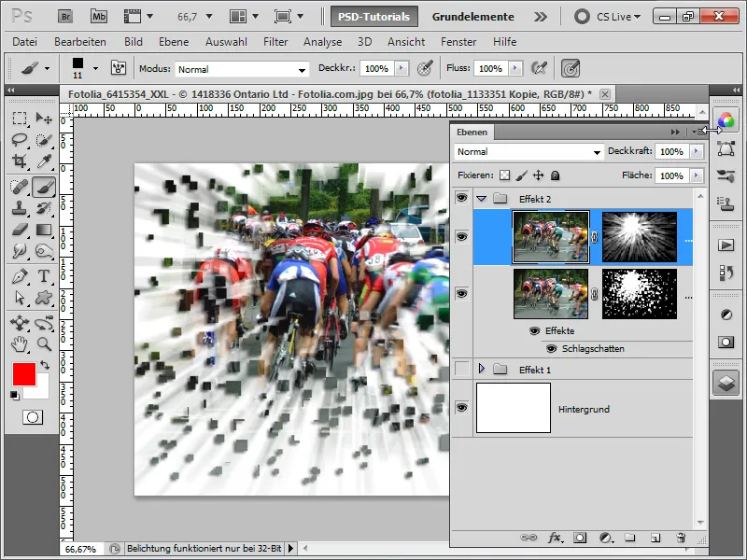The height and width of the screenshot is (560, 747).
Task: Open the Filter menu
Action: point(275,42)
